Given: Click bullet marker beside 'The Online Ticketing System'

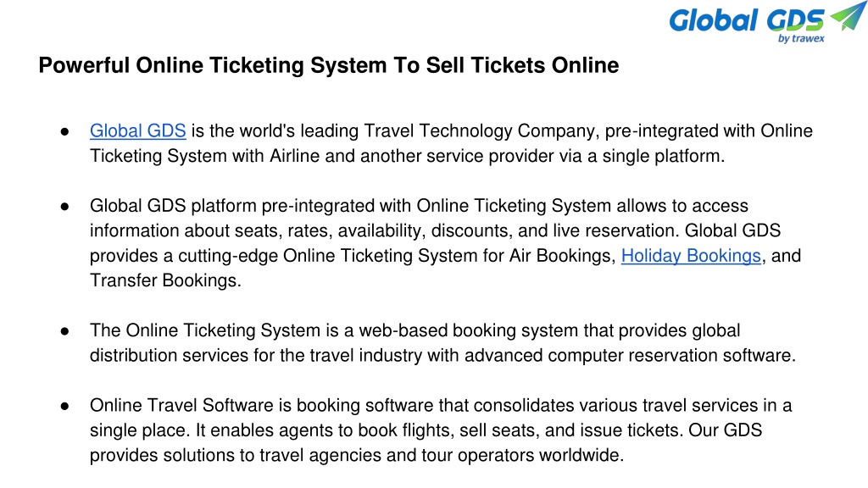Looking at the screenshot, I should pyautogui.click(x=64, y=331).
